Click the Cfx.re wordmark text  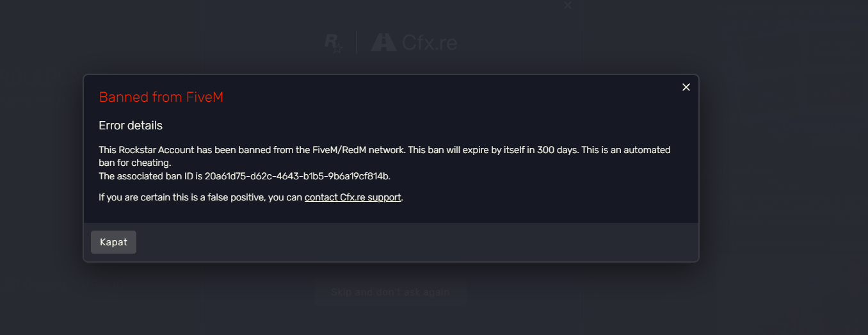tap(430, 43)
